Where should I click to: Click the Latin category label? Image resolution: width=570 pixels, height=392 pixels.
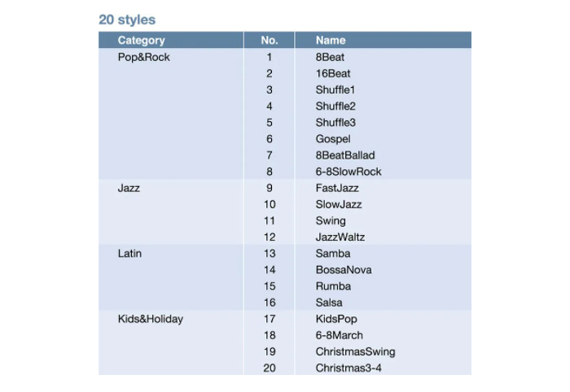[129, 254]
